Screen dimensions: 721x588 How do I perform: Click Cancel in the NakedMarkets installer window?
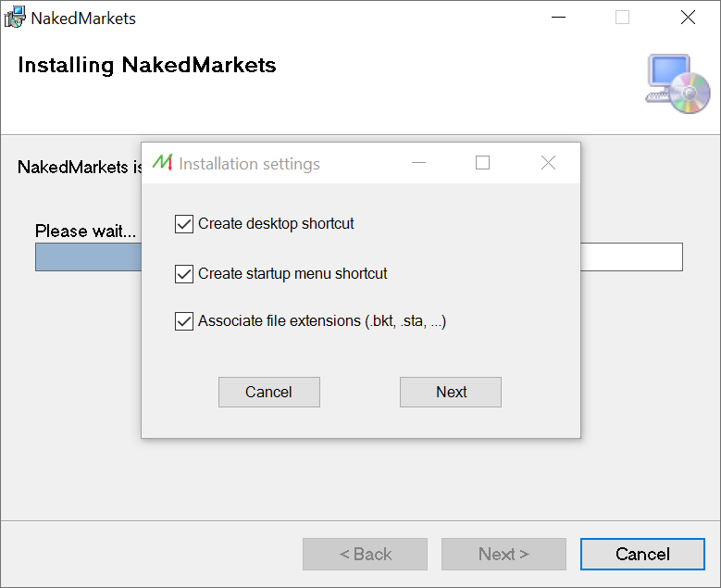coord(642,554)
